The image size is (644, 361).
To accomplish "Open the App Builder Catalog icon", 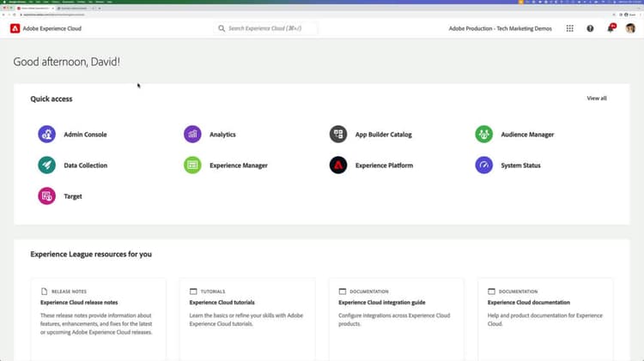I will coord(338,134).
